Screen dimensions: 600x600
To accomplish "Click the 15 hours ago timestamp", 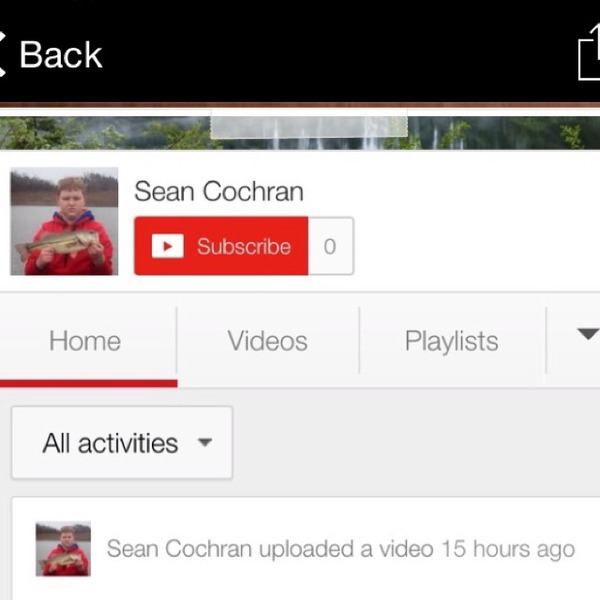I will [508, 549].
